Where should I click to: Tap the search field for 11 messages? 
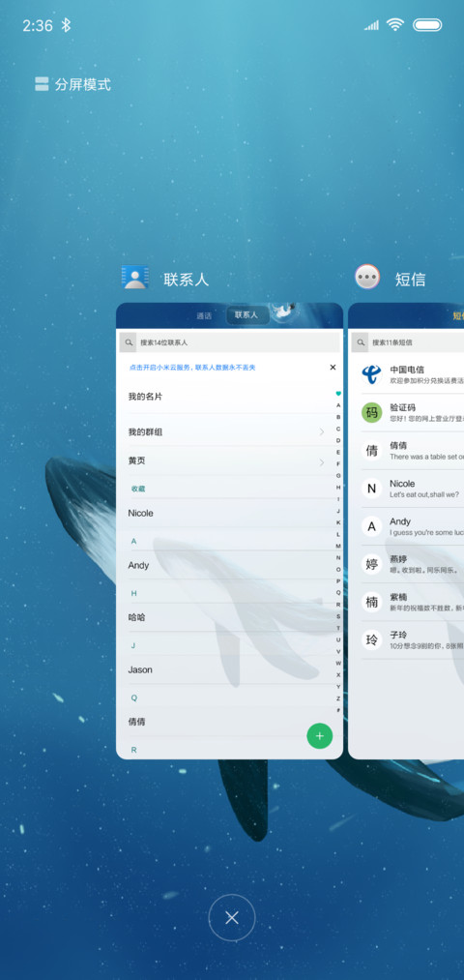click(x=407, y=342)
